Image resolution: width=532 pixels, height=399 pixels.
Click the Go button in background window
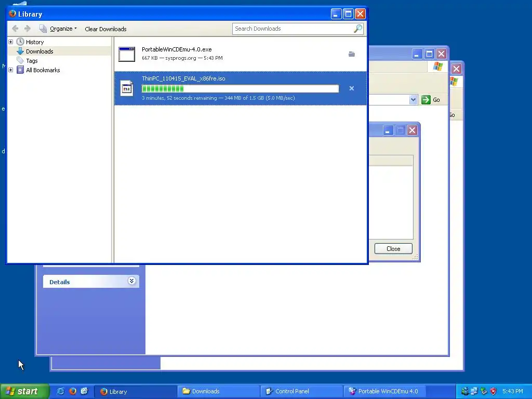pos(431,100)
